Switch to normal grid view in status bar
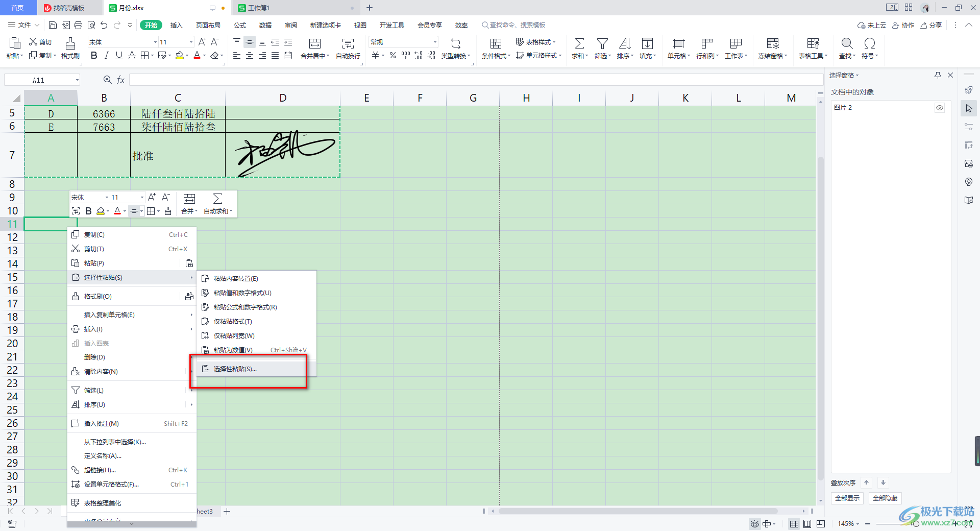 pos(794,524)
